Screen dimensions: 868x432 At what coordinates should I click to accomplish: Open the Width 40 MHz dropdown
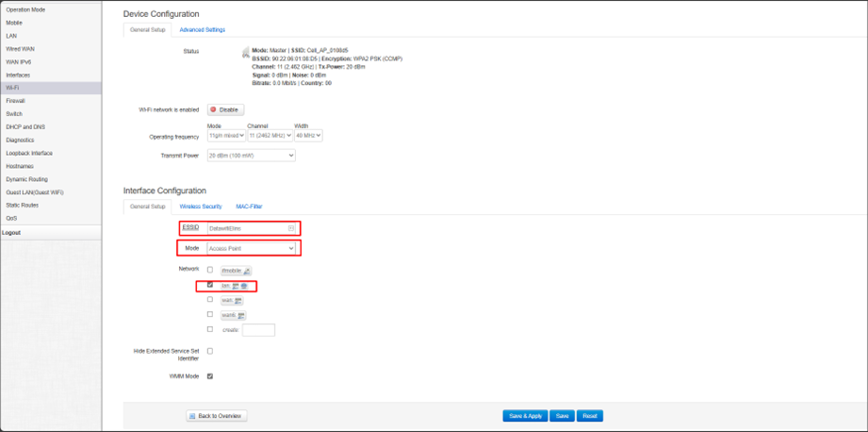click(x=308, y=136)
